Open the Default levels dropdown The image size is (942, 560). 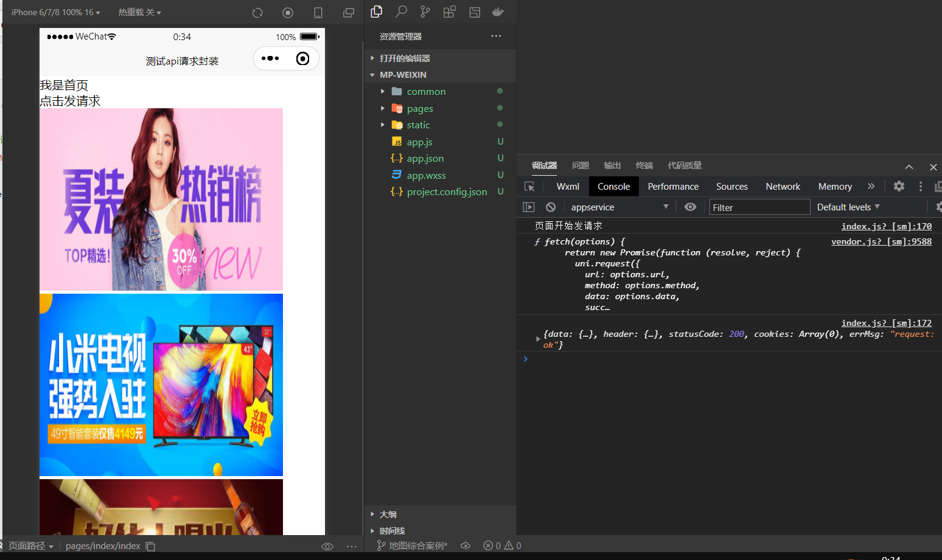tap(848, 207)
